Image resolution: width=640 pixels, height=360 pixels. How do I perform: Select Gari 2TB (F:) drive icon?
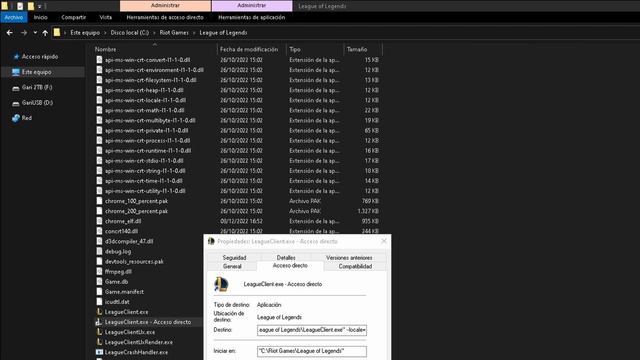pos(16,88)
